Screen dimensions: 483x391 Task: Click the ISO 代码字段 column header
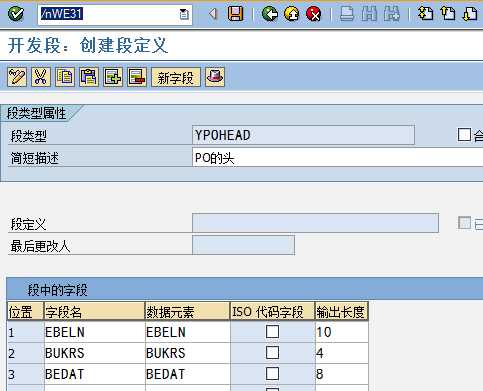[273, 311]
